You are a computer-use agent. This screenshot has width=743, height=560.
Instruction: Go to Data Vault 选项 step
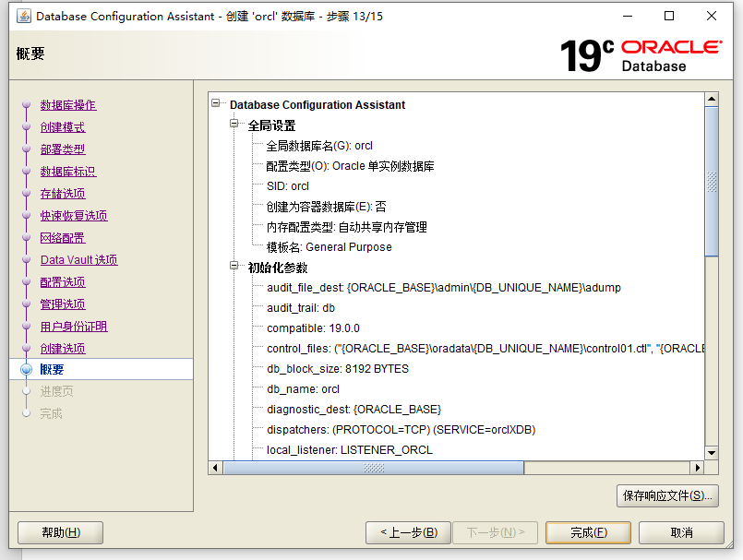pos(79,260)
